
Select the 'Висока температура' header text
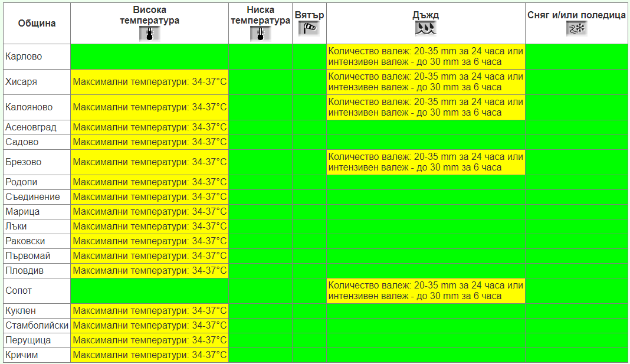(149, 15)
